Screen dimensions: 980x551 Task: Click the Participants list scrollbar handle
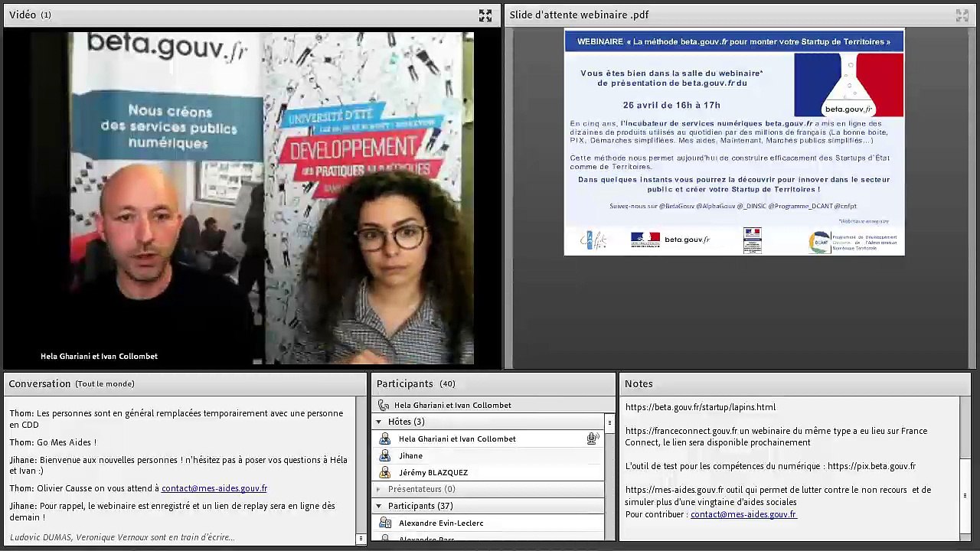point(609,422)
